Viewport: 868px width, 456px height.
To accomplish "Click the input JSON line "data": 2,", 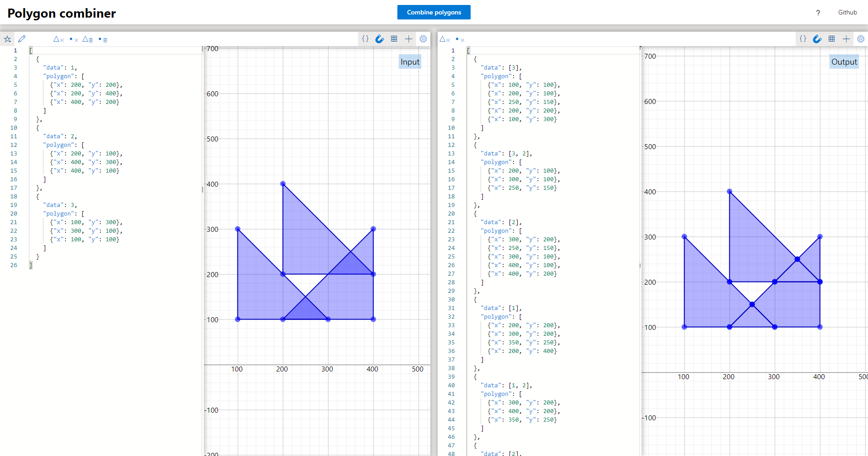I will coord(60,136).
